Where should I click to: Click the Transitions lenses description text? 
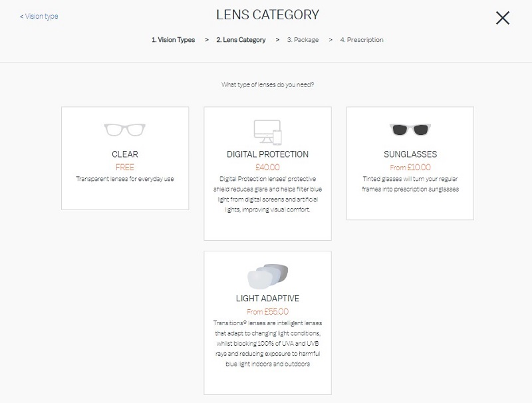268,343
